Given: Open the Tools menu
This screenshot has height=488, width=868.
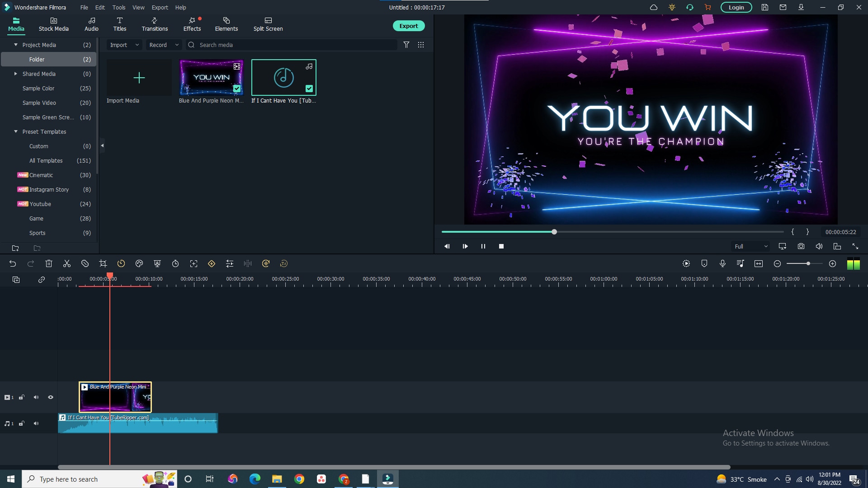Looking at the screenshot, I should click(x=119, y=7).
